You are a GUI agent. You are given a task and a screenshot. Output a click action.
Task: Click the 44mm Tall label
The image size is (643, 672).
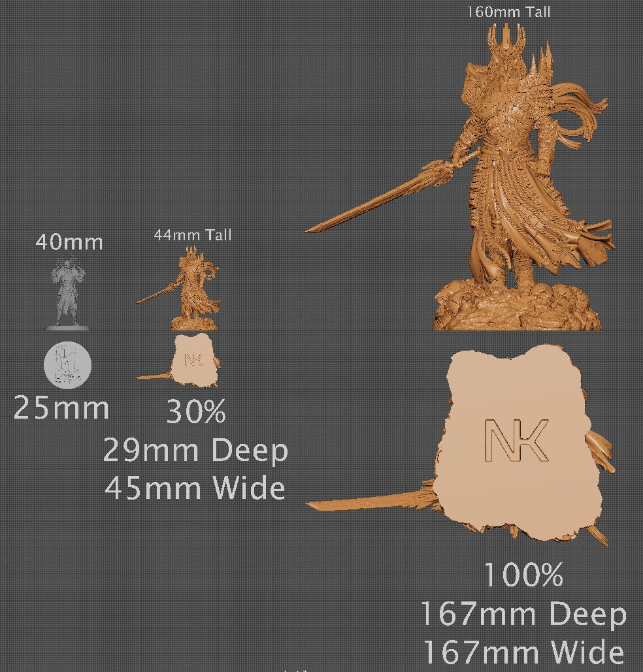pyautogui.click(x=193, y=234)
